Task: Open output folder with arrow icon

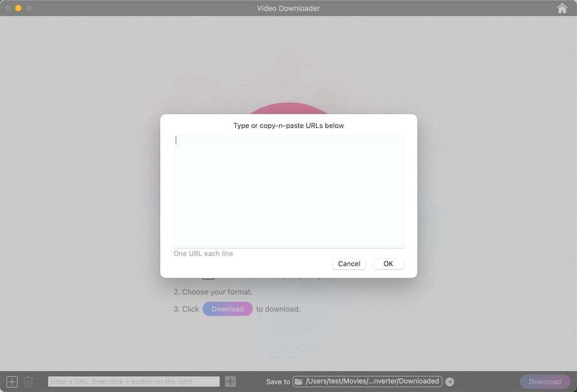Action: pos(449,382)
